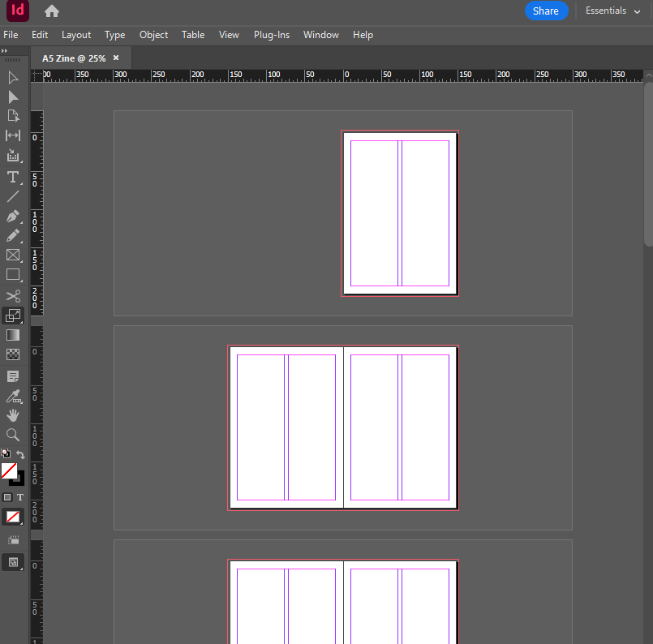
Task: Select the Free Transform tool
Action: click(13, 316)
